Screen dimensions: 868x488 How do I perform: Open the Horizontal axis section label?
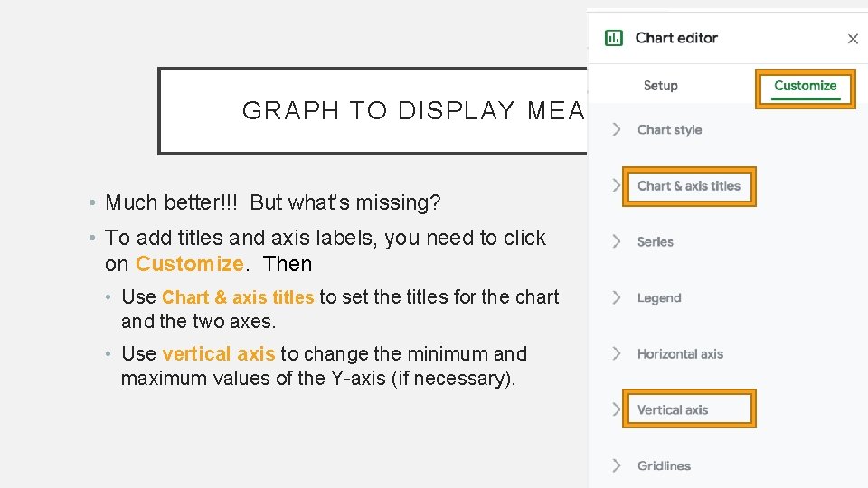[680, 354]
